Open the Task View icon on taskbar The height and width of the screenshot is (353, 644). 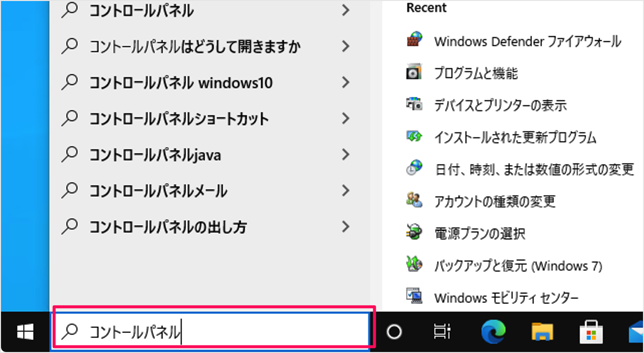pyautogui.click(x=442, y=331)
